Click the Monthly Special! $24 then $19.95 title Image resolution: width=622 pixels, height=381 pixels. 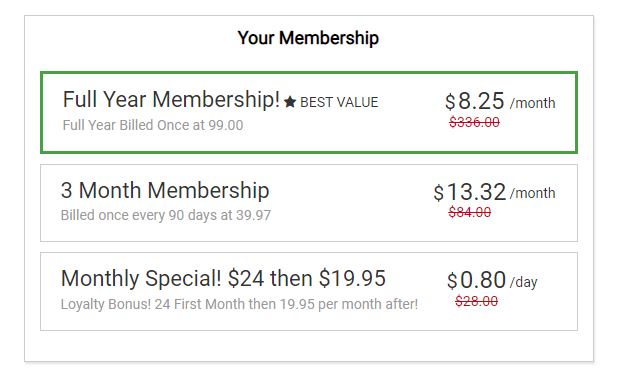point(223,278)
